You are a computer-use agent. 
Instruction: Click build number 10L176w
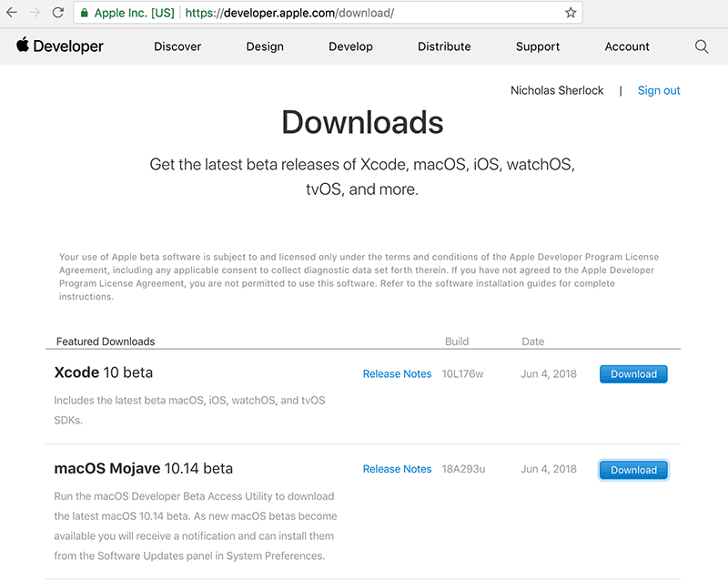pyautogui.click(x=462, y=373)
